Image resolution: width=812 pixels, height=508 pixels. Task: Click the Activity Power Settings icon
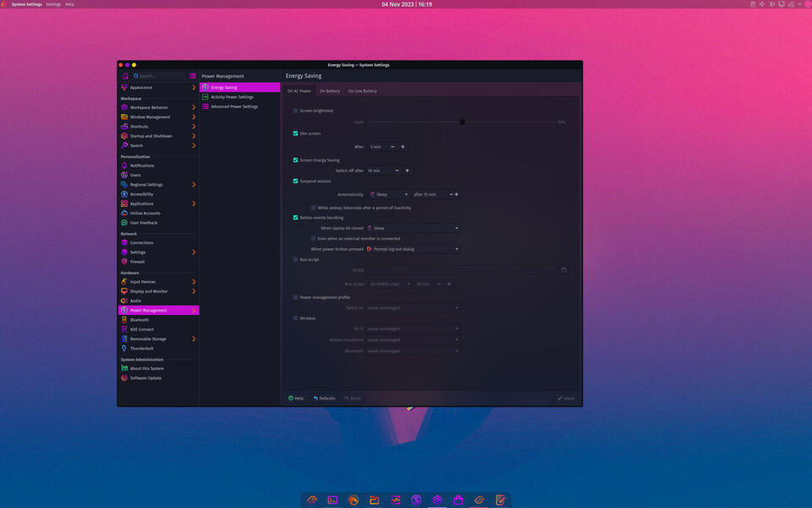pos(205,97)
